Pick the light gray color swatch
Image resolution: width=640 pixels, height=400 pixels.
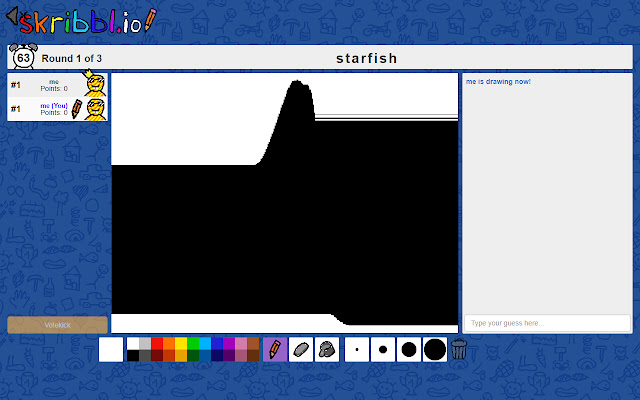145,343
